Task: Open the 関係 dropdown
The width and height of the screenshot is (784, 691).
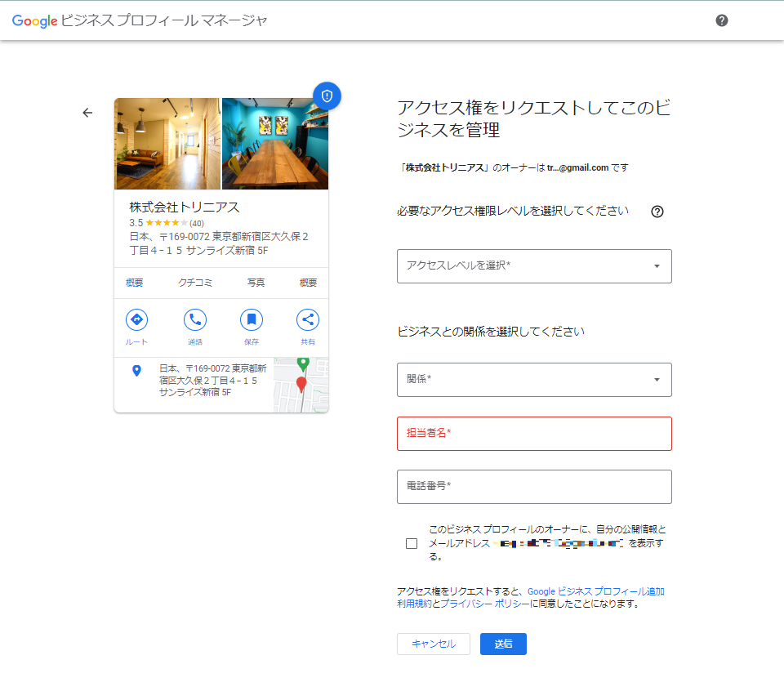Action: 534,380
